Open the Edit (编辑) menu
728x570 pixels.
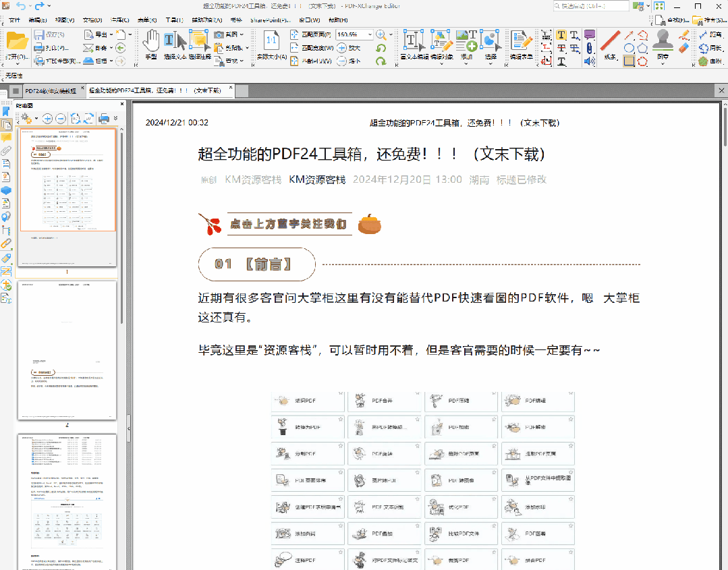point(38,20)
